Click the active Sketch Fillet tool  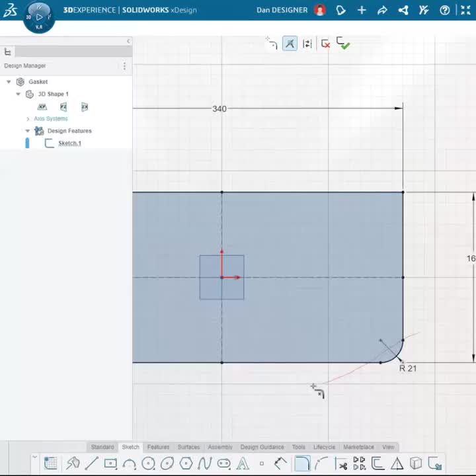click(302, 463)
